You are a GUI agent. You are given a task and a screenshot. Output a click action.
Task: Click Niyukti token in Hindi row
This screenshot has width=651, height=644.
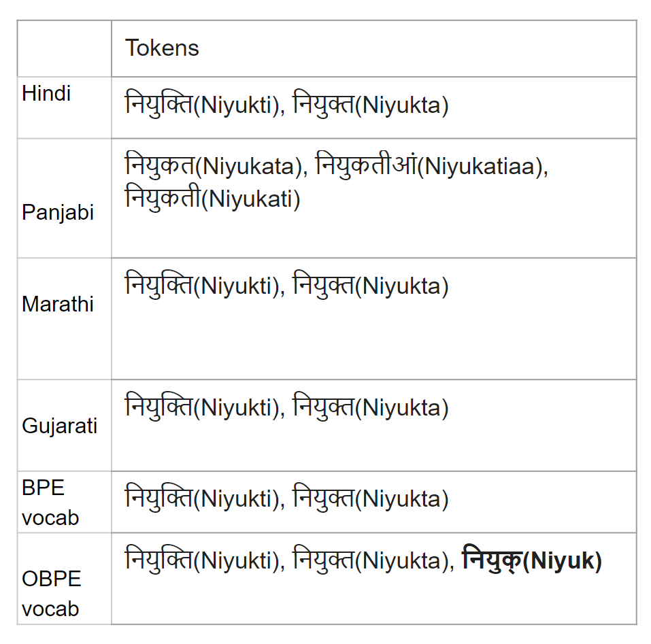202,104
